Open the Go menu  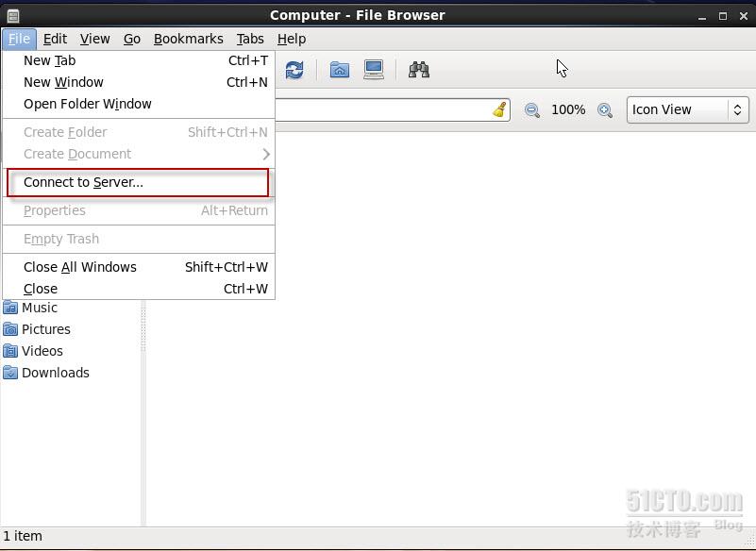[131, 39]
